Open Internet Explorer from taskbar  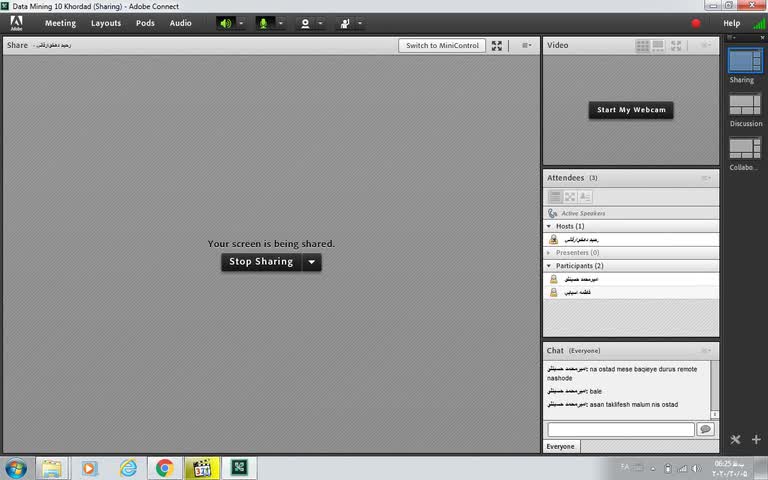point(128,468)
